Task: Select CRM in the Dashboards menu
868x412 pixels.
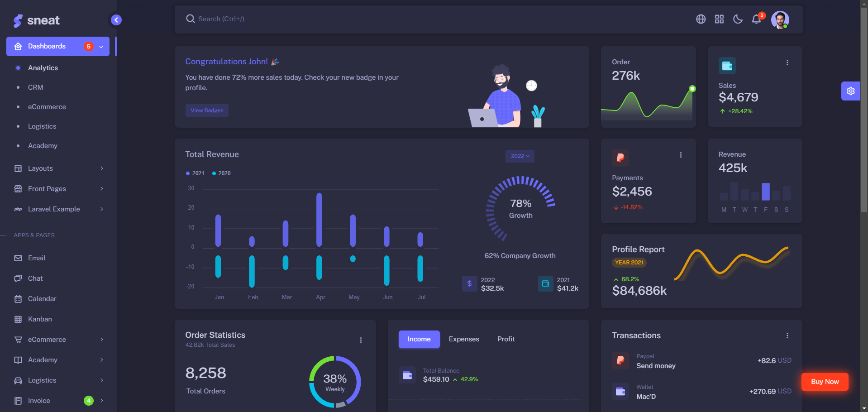Action: tap(36, 87)
